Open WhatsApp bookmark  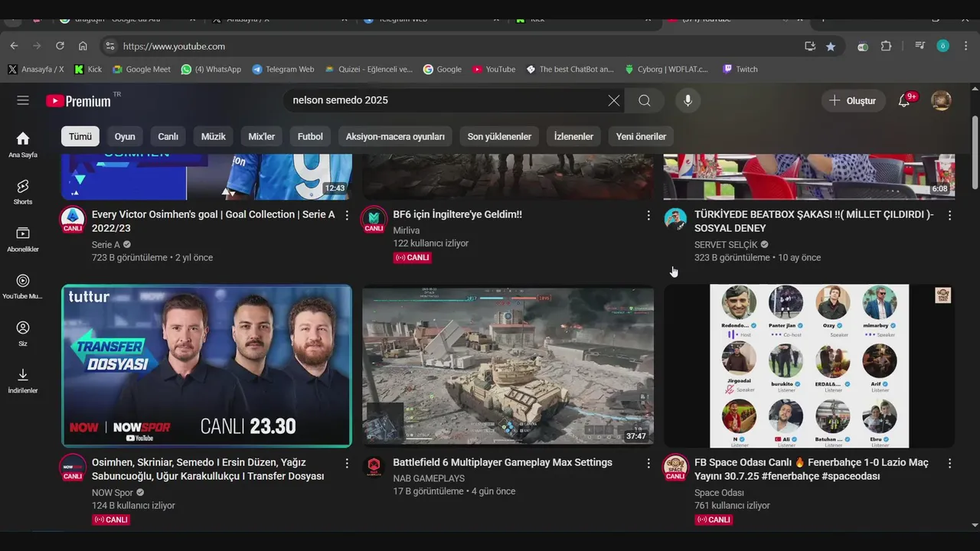(211, 69)
